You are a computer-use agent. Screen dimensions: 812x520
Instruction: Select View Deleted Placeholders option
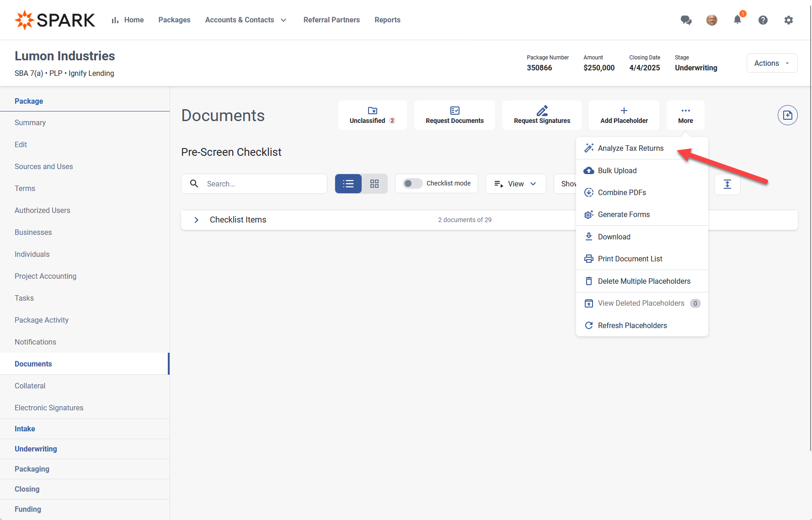[x=642, y=303]
